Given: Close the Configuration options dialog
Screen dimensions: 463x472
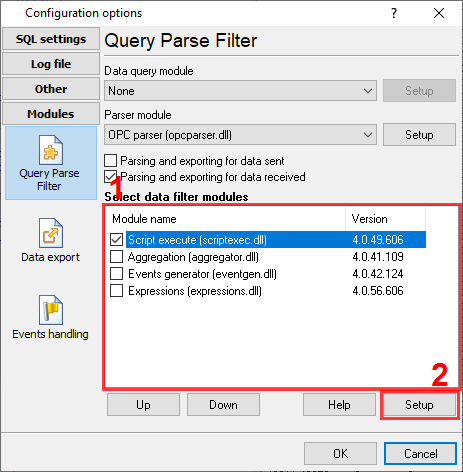Looking at the screenshot, I should point(439,13).
